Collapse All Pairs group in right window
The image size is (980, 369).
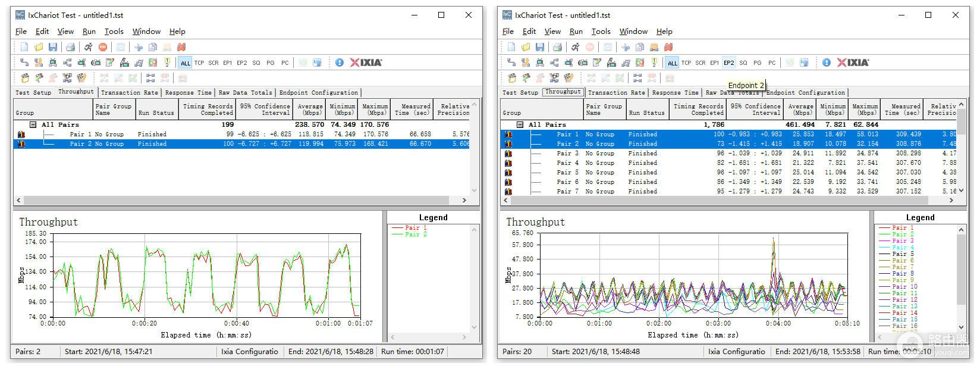pyautogui.click(x=520, y=125)
